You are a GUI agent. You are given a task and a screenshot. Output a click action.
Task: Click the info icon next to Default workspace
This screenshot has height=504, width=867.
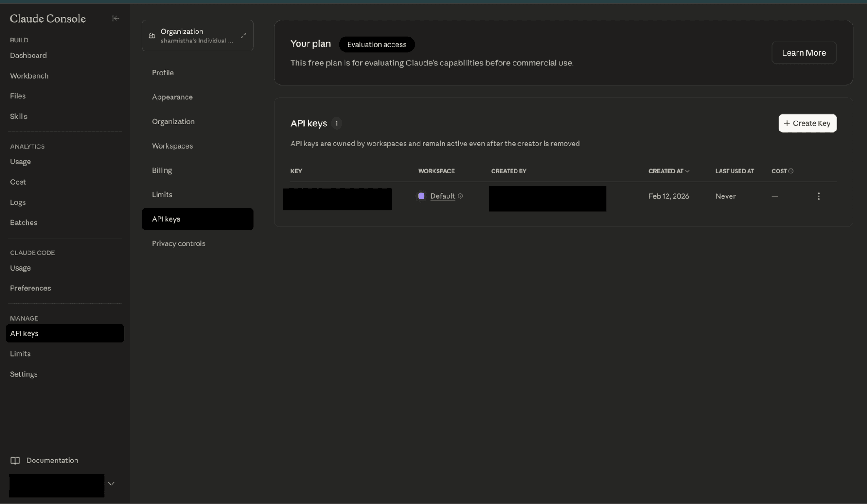click(x=461, y=196)
